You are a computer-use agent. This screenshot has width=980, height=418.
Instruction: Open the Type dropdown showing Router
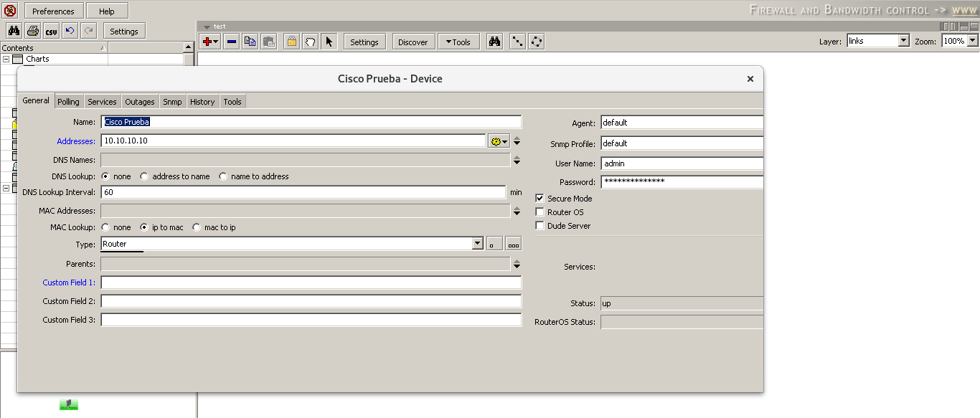478,244
